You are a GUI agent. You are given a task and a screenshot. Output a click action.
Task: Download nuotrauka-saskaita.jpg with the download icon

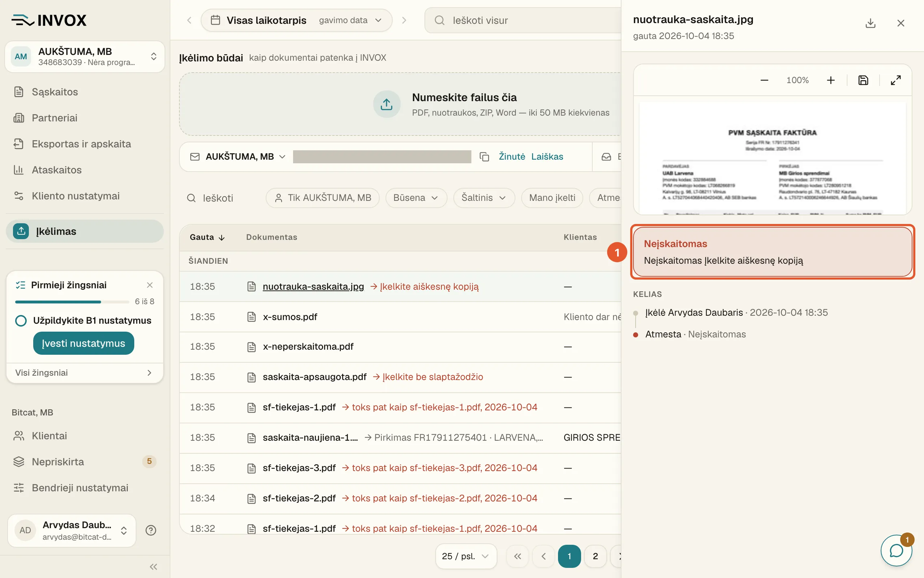pyautogui.click(x=870, y=23)
